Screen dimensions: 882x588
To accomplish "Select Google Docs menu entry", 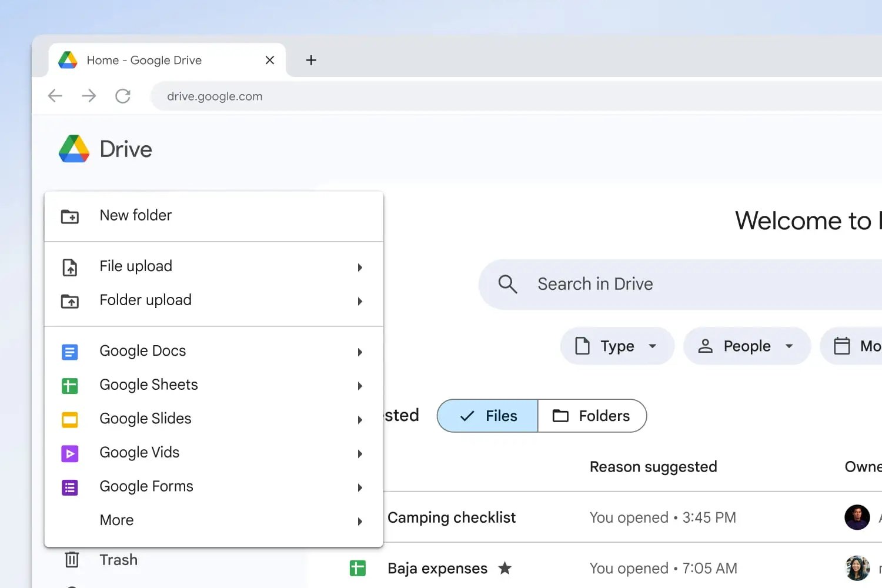I will point(214,352).
